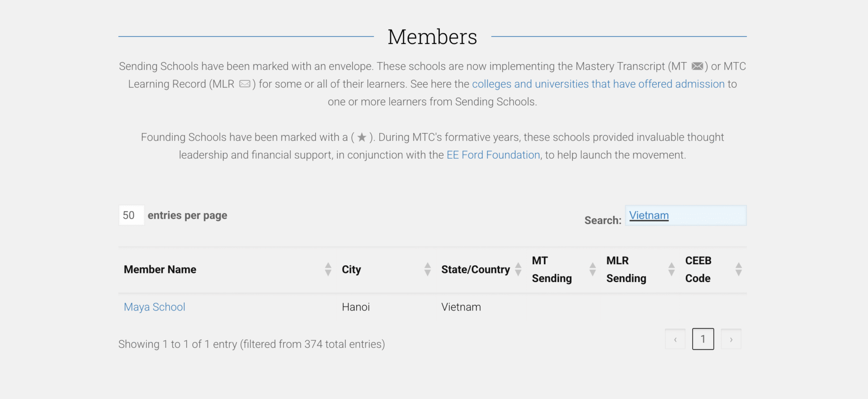
Task: Click the Founding Schools star icon
Action: [x=362, y=137]
